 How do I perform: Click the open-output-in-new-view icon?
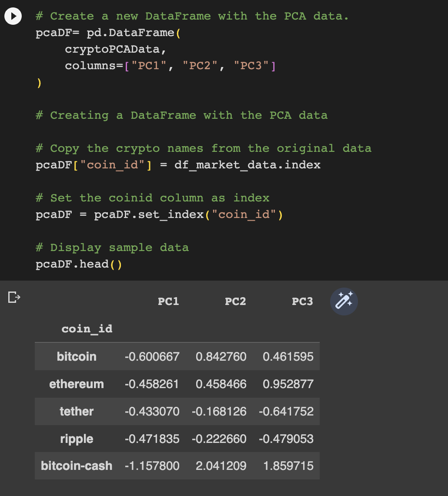tap(13, 297)
